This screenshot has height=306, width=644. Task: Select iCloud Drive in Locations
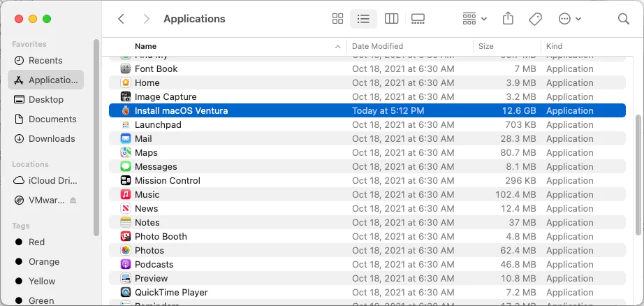tap(52, 180)
